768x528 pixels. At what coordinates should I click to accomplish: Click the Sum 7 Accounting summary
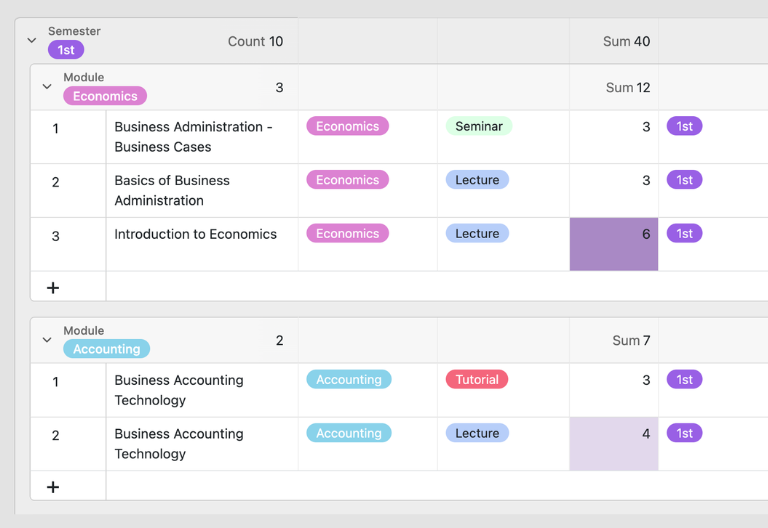631,340
